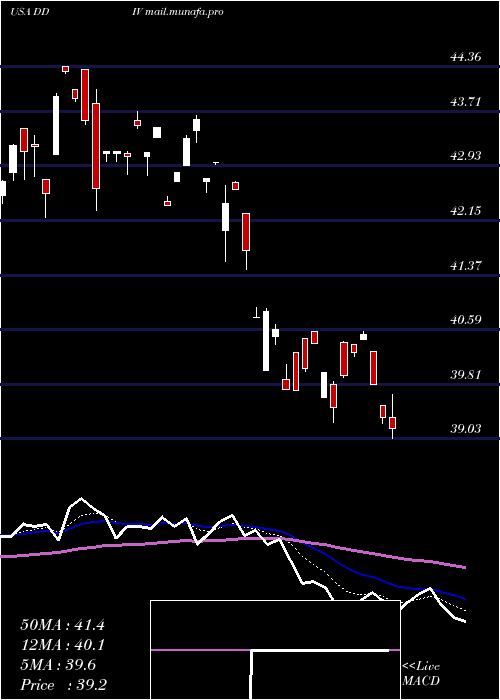
Task: Click inside the MACD inset panel
Action: point(275,650)
